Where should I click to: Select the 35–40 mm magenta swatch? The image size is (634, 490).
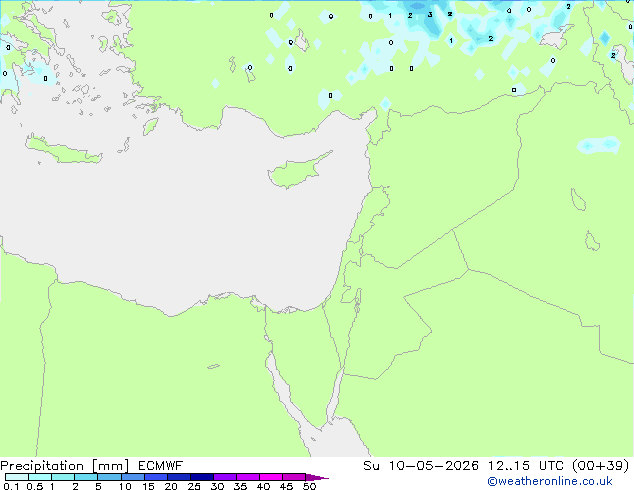tap(248, 477)
